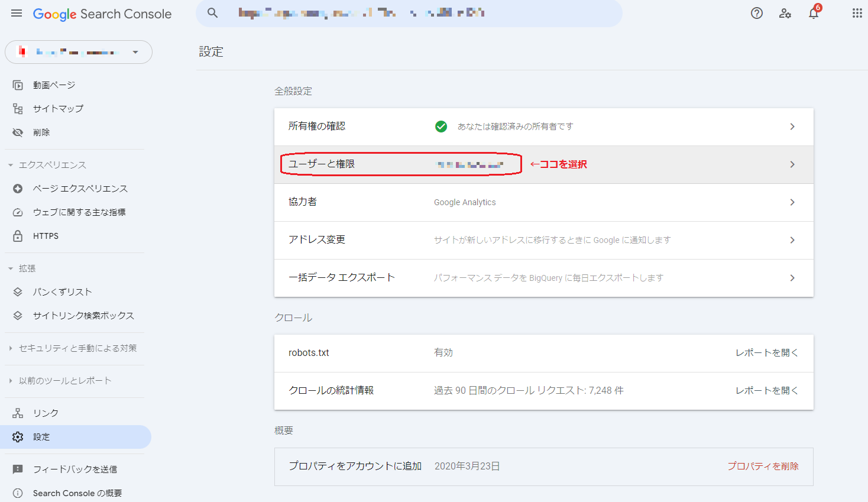Open the Google apps grid
The width and height of the screenshot is (868, 502).
pos(857,13)
